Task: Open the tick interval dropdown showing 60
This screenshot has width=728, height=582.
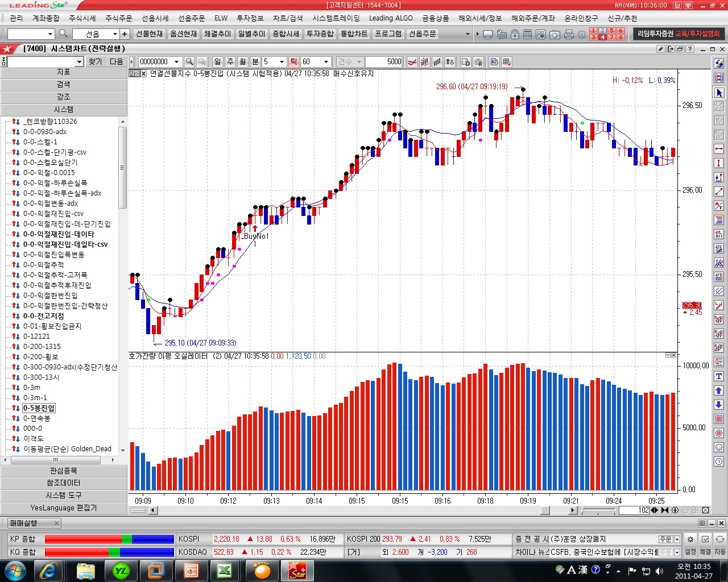Action: pos(326,61)
